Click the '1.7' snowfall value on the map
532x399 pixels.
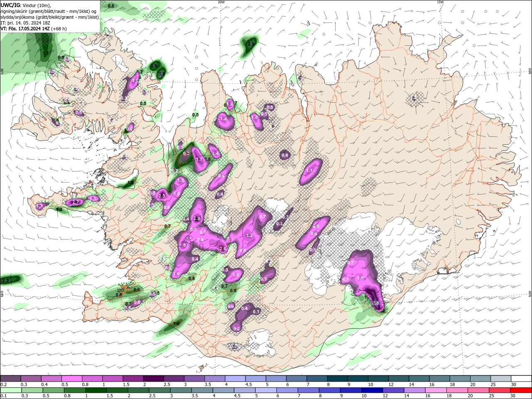click(x=199, y=160)
